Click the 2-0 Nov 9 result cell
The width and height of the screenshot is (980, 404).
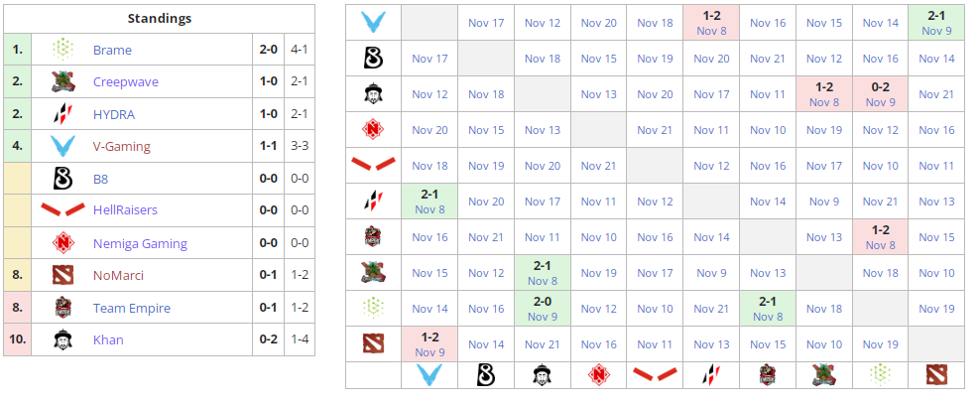pyautogui.click(x=542, y=309)
